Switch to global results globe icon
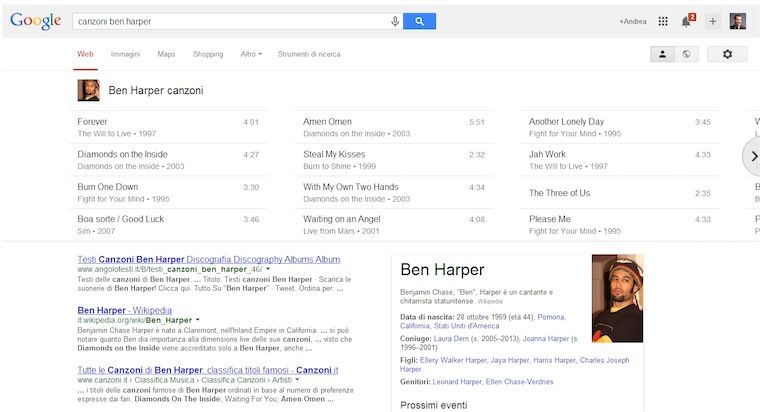Screen dimensions: 760x412 686,54
